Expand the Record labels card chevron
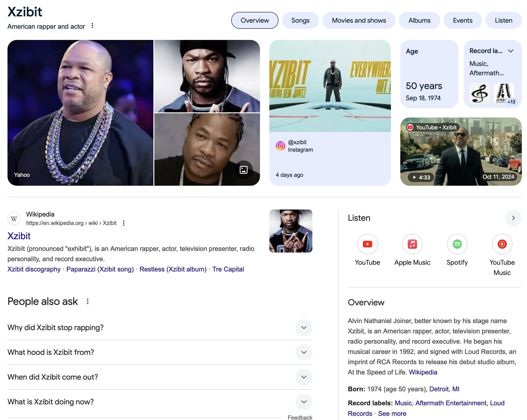527x420 pixels. pos(510,51)
